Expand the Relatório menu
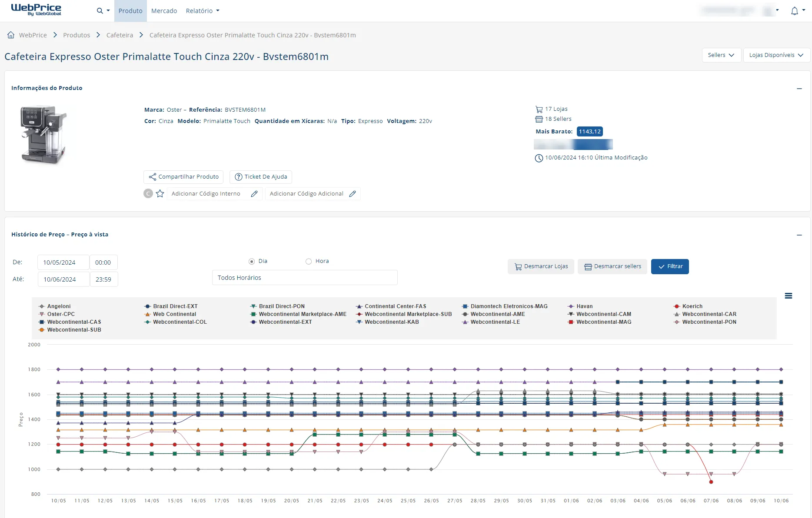Image resolution: width=812 pixels, height=518 pixels. 203,11
